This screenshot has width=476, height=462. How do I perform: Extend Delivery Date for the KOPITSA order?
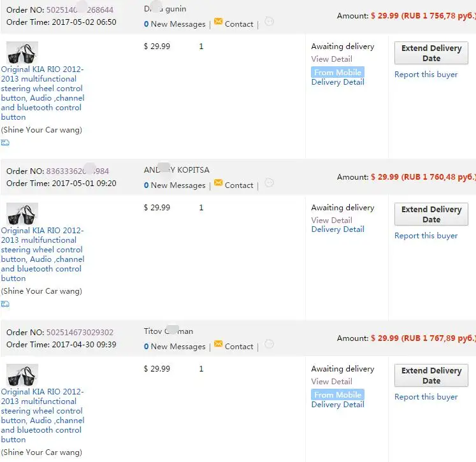(431, 214)
